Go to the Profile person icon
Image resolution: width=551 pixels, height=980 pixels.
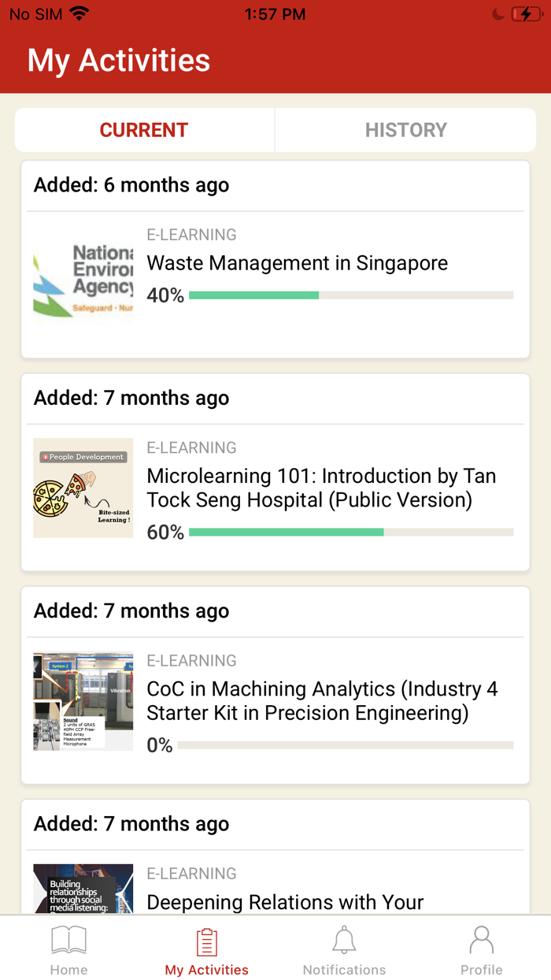[481, 941]
